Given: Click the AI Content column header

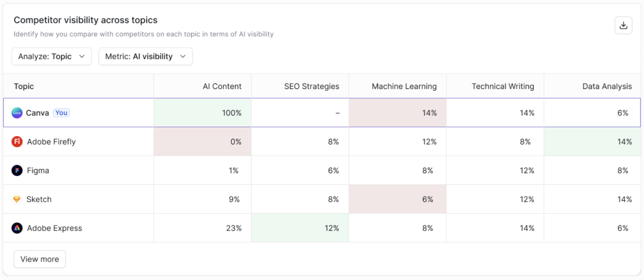Looking at the screenshot, I should coord(222,86).
